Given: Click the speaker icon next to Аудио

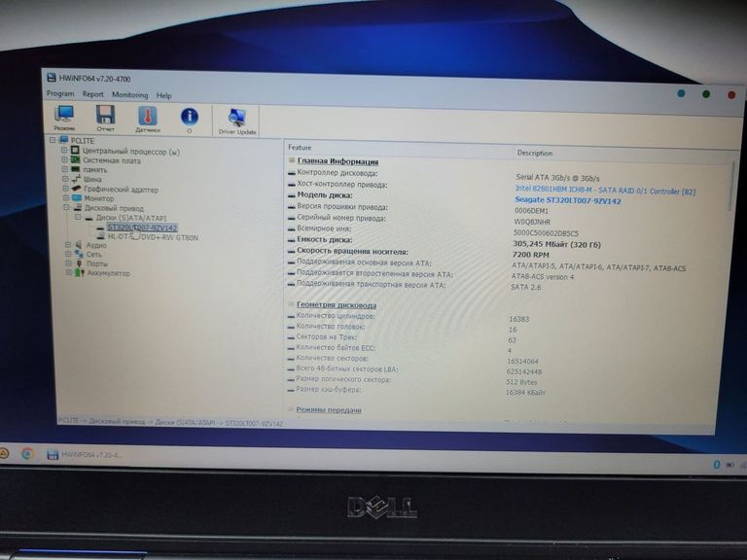Looking at the screenshot, I should click(79, 245).
